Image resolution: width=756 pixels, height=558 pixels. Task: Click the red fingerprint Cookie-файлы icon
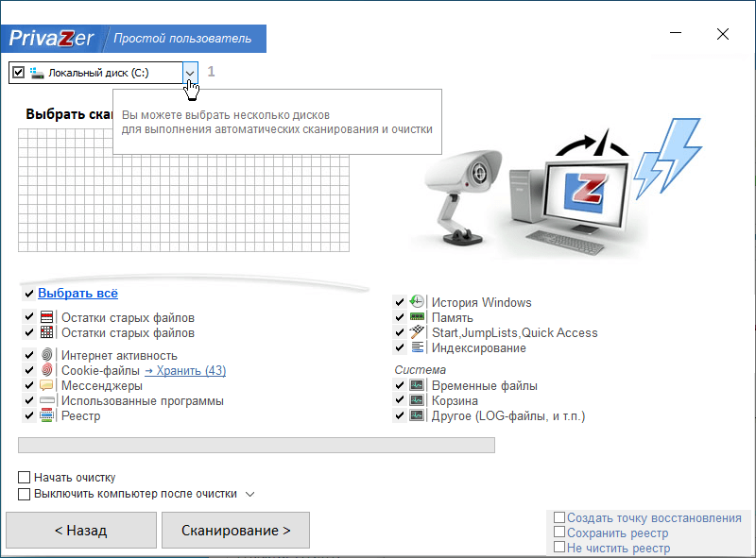(46, 369)
